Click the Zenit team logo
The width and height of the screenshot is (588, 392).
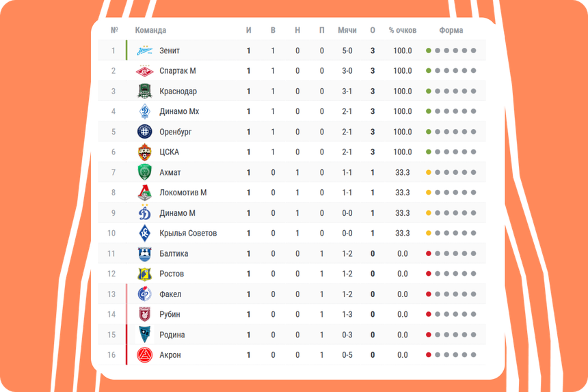point(144,51)
